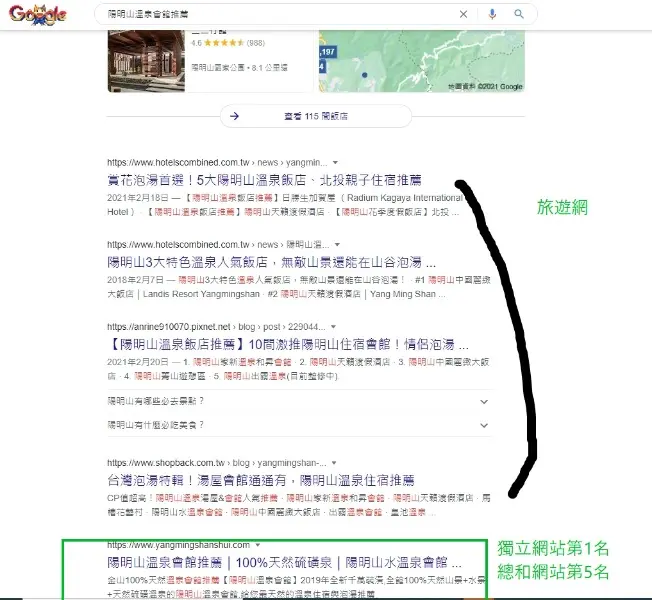Open dropdown arrow beside hotelscombined yangmin URL
652x600 pixels.
335,163
